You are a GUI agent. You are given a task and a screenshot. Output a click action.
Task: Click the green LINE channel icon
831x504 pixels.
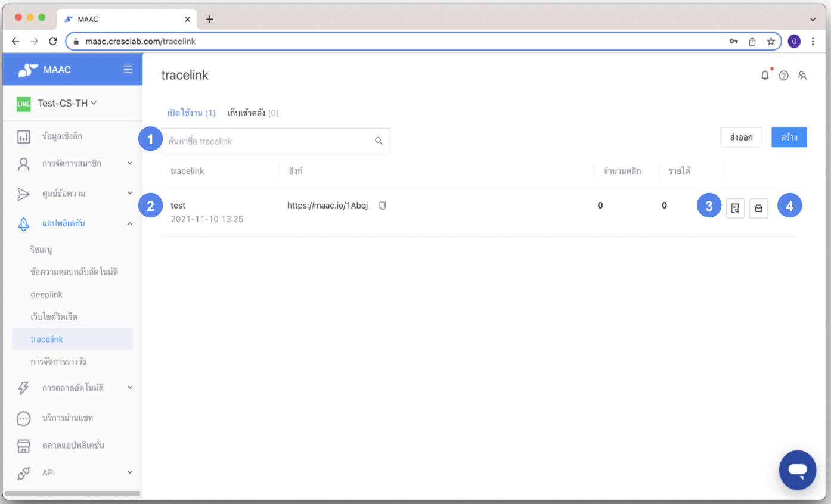tap(23, 104)
